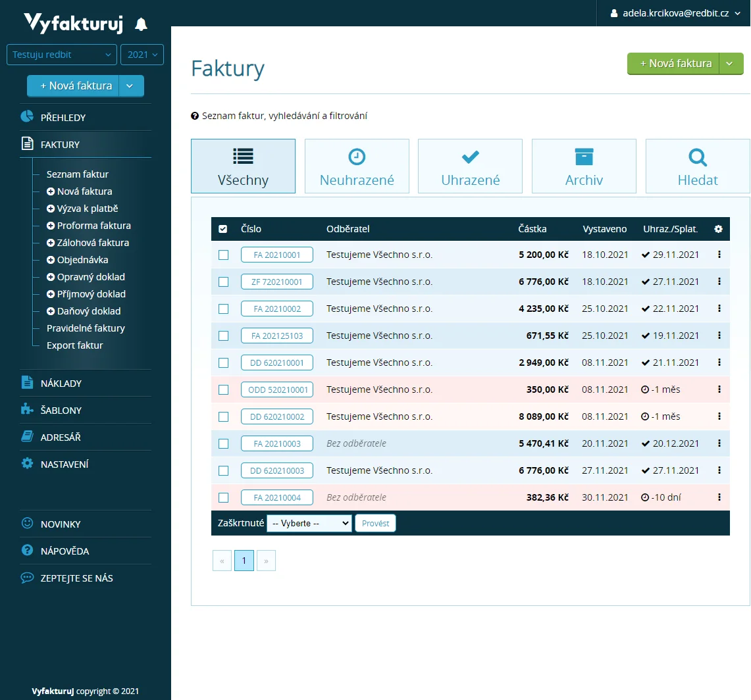Image resolution: width=751 pixels, height=700 pixels.
Task: Open the 2021 year selector dropdown
Action: coord(142,55)
